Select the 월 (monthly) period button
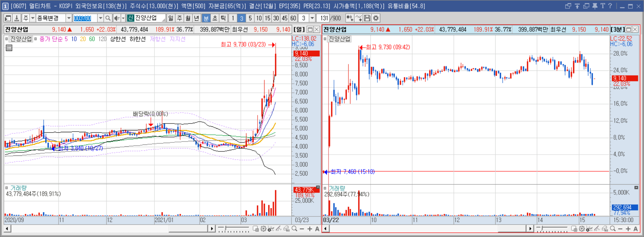This screenshot has height=237, width=644. (188, 18)
